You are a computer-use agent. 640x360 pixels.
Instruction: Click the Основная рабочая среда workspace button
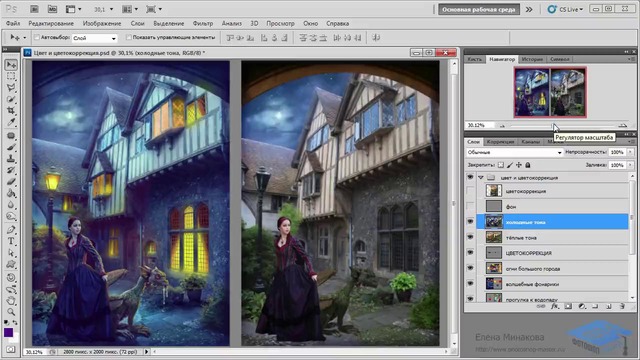click(x=479, y=9)
